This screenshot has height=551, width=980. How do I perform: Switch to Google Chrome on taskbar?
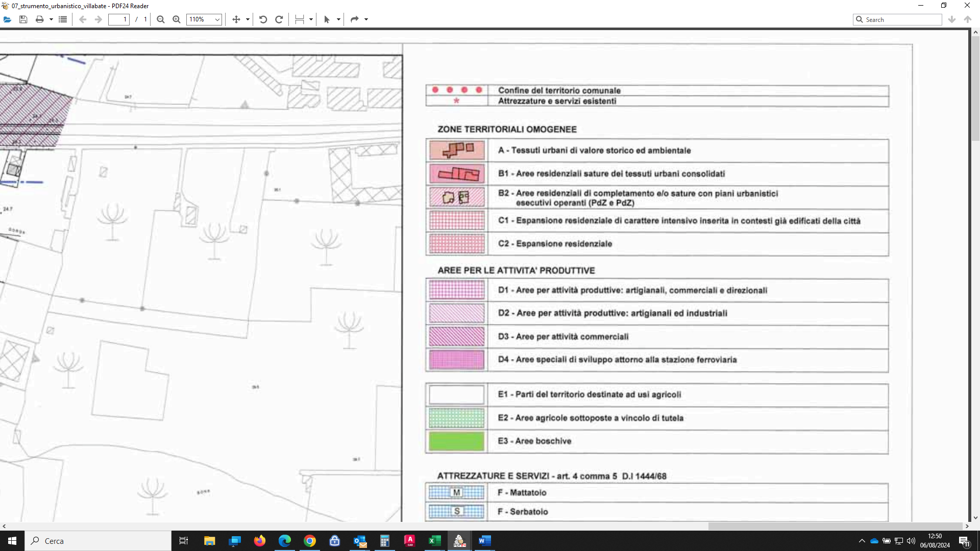pos(310,541)
